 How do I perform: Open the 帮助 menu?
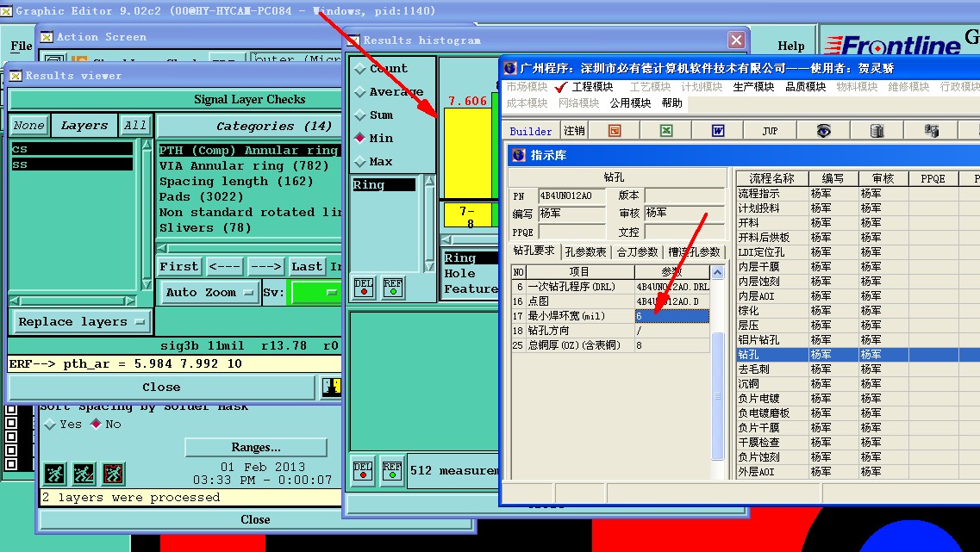click(x=672, y=103)
